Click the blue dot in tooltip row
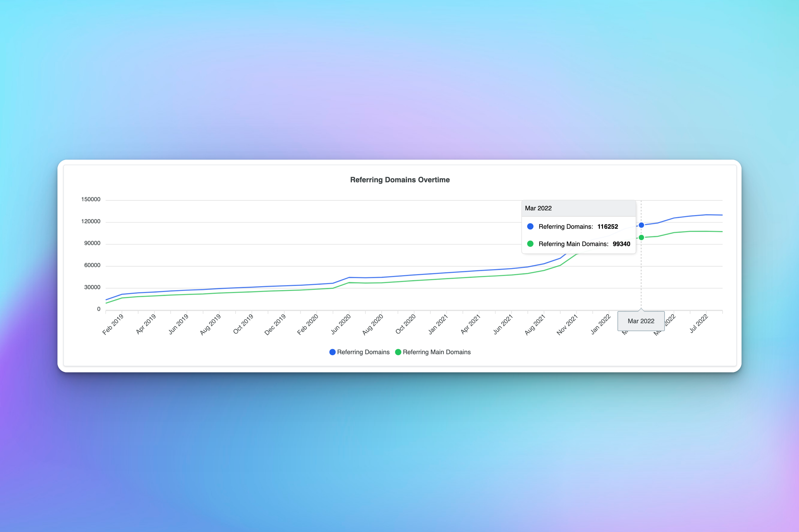Screen dimensions: 799x532 click(530, 227)
